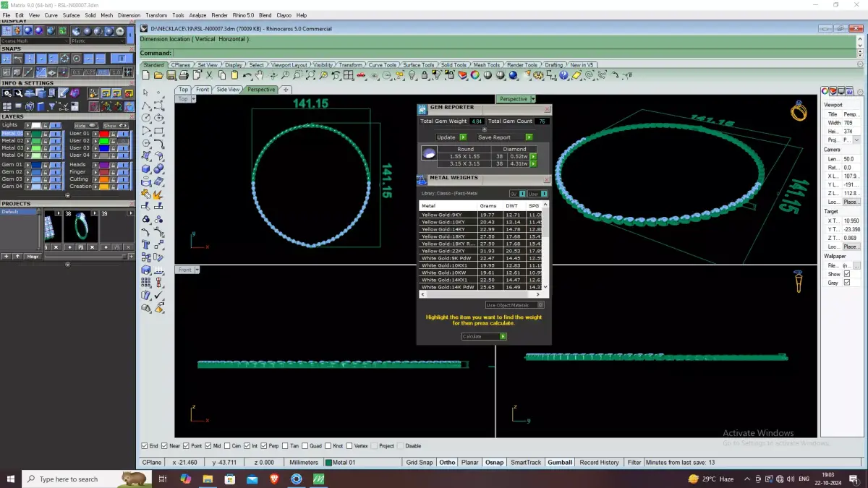
Task: Click the Update button in Gem Reporter
Action: pyautogui.click(x=451, y=137)
